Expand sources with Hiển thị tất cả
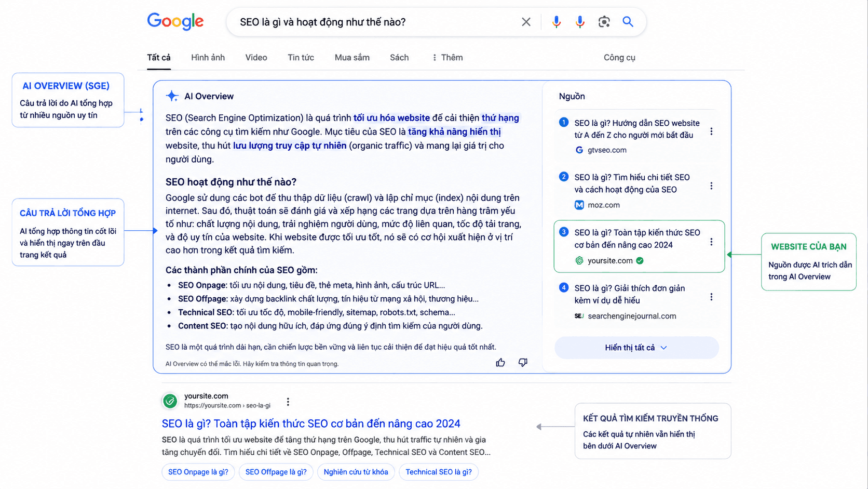Viewport: 868px width, 489px height. click(636, 348)
